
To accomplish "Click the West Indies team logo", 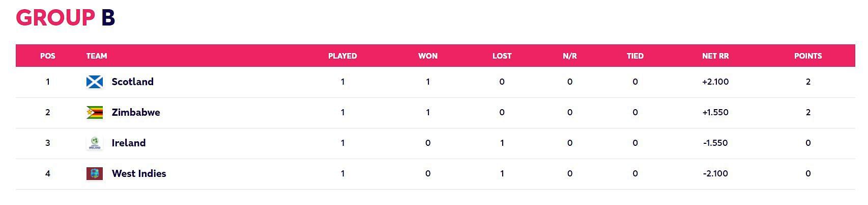I will click(95, 173).
